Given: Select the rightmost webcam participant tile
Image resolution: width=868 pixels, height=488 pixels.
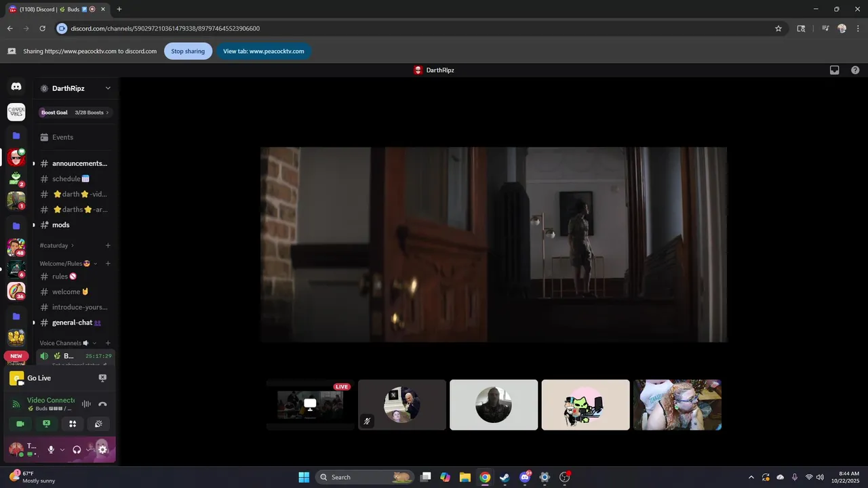Looking at the screenshot, I should [x=677, y=405].
